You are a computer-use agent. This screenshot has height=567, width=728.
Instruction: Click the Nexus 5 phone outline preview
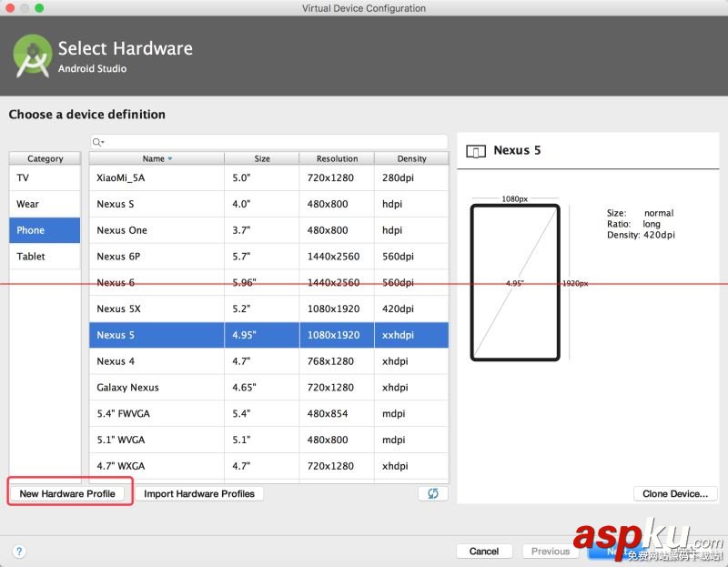515,282
